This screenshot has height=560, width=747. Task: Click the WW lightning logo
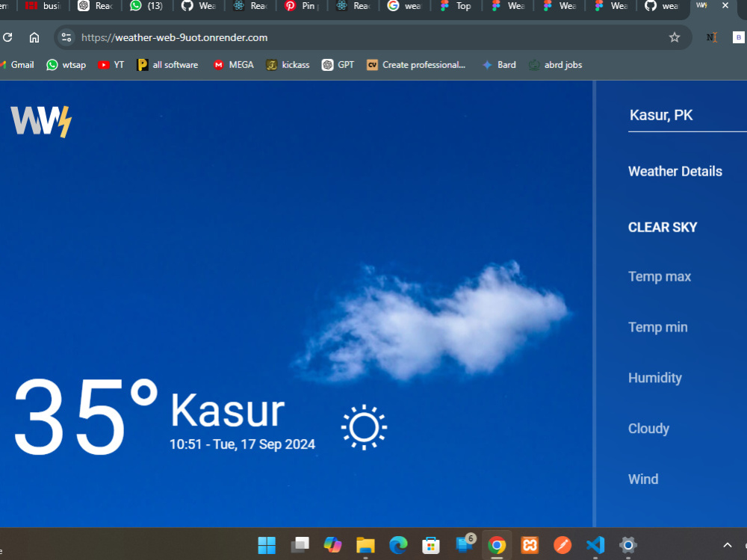pos(41,122)
